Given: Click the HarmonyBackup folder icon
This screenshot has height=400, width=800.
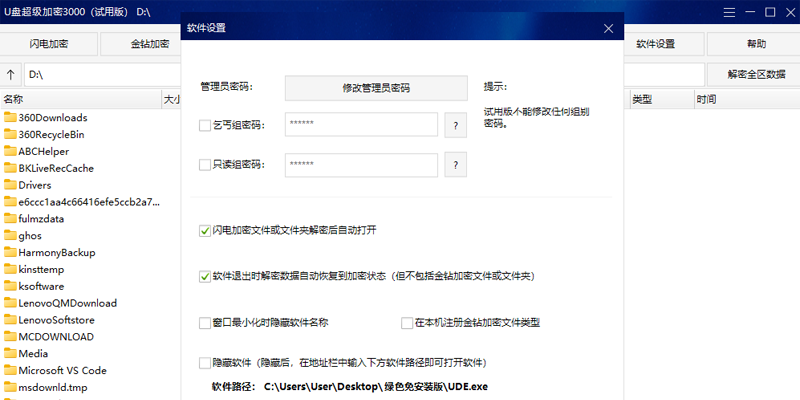Looking at the screenshot, I should coord(10,253).
